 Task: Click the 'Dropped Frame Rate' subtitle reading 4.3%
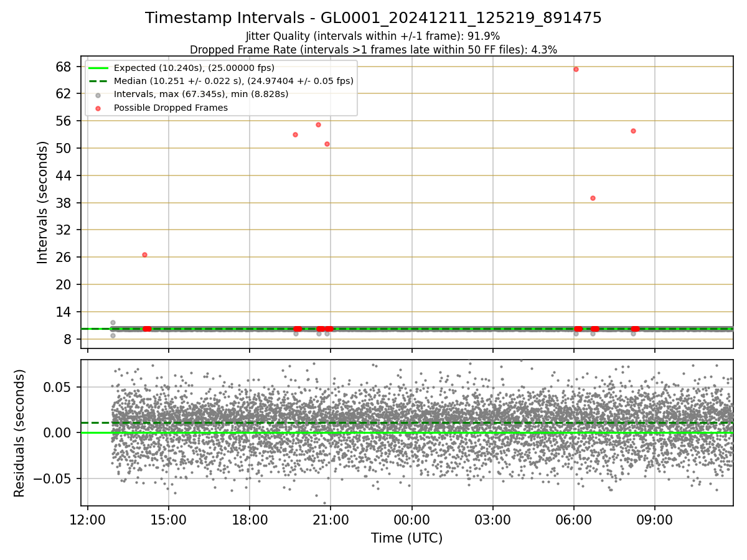pos(374,50)
